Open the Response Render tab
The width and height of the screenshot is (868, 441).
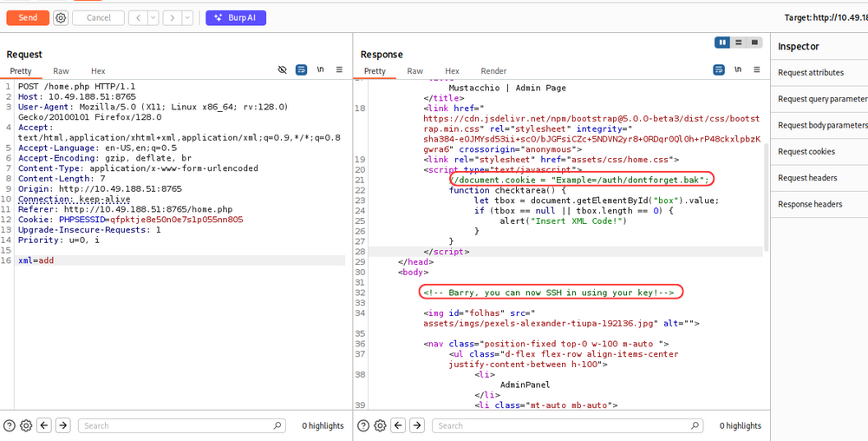click(493, 71)
